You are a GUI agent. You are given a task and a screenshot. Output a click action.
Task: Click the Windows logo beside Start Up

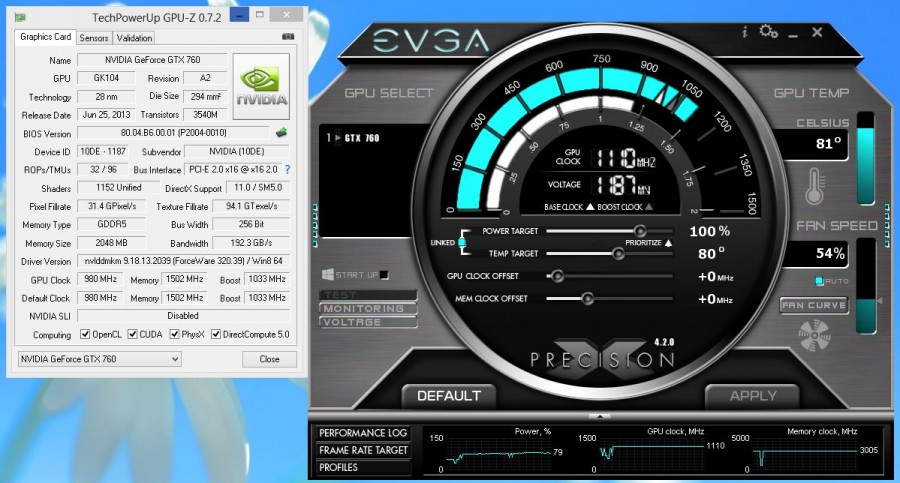click(x=328, y=275)
